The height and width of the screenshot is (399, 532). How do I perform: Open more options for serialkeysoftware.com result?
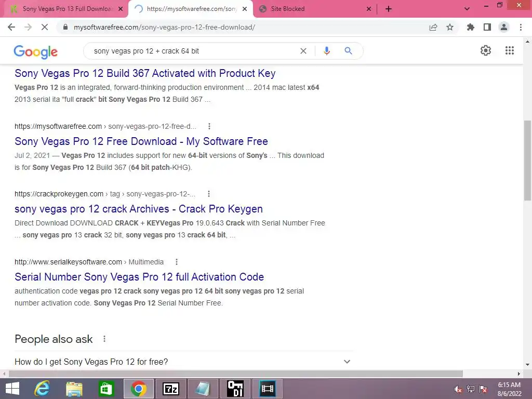pyautogui.click(x=177, y=262)
